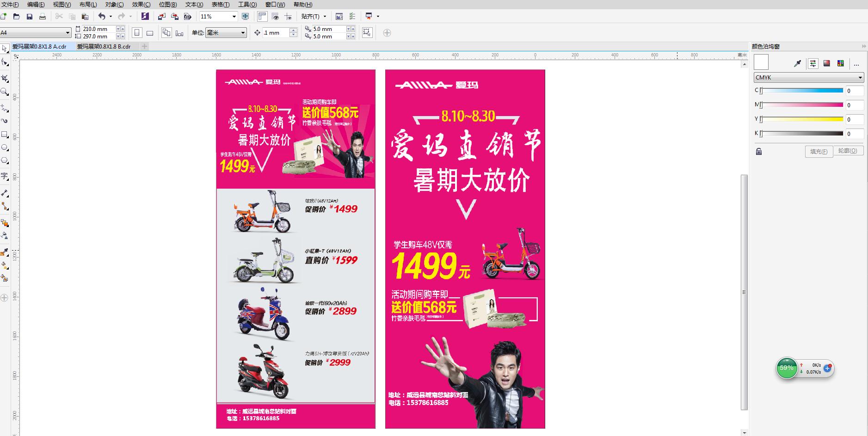The width and height of the screenshot is (868, 436).
Task: Select the Freehand drawing tool
Action: pos(5,108)
